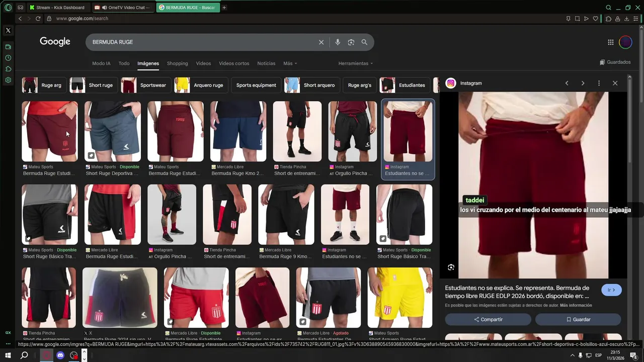This screenshot has width=644, height=362.
Task: Open a new browser tab
Action: tap(224, 8)
